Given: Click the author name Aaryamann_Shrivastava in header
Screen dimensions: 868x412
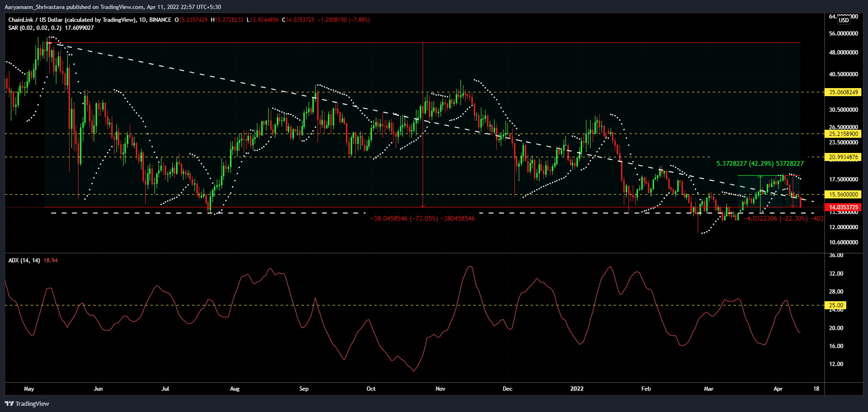Looking at the screenshot, I should tap(35, 7).
